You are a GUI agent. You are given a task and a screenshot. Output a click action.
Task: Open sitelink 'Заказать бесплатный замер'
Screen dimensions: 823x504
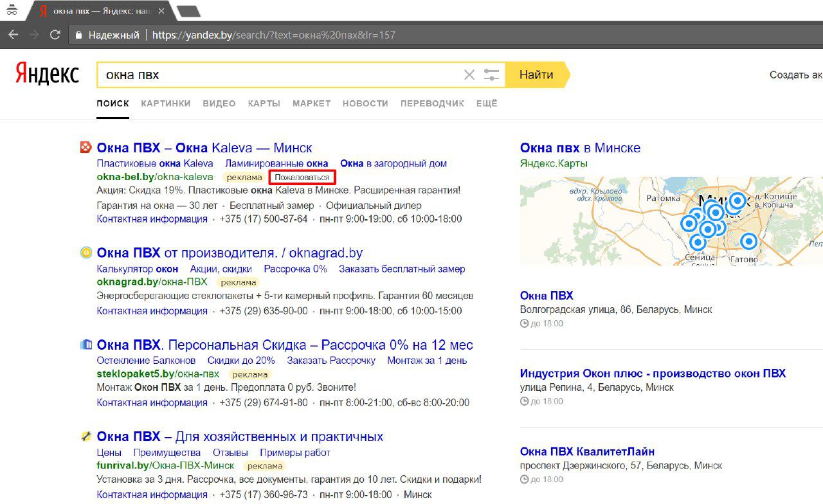point(402,269)
